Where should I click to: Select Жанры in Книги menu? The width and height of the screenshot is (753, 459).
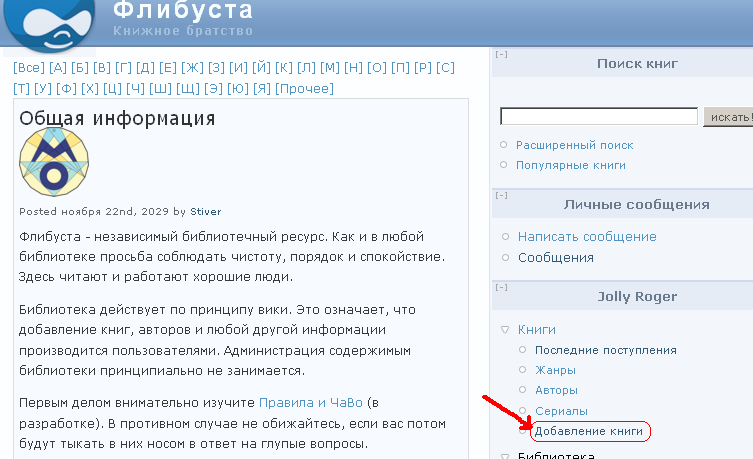[555, 370]
